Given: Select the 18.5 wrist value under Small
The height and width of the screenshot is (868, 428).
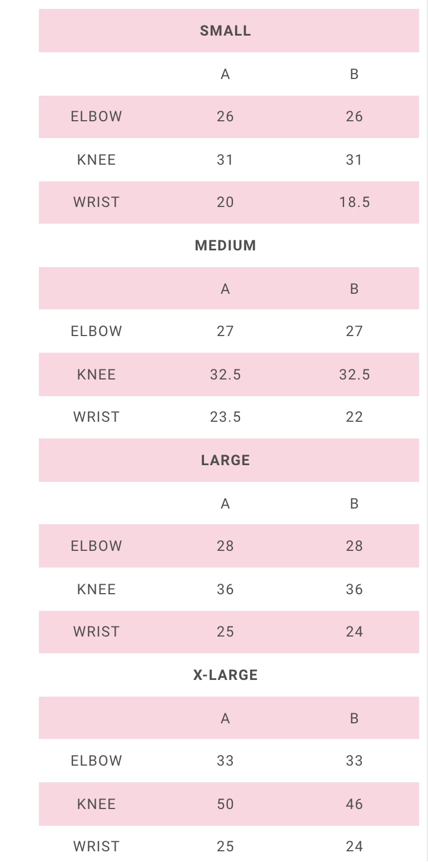Looking at the screenshot, I should [354, 202].
